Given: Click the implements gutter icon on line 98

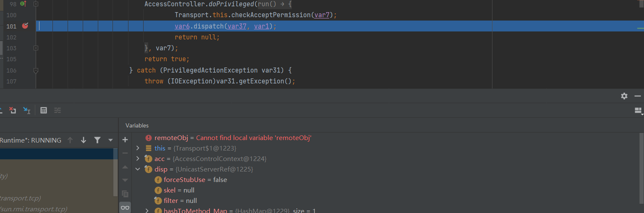Looking at the screenshot, I should [23, 4].
